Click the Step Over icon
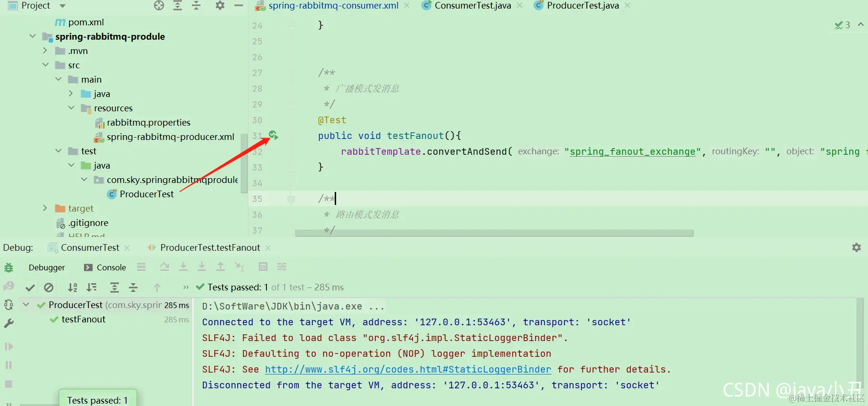Screen dimensions: 868x406 click(165, 267)
